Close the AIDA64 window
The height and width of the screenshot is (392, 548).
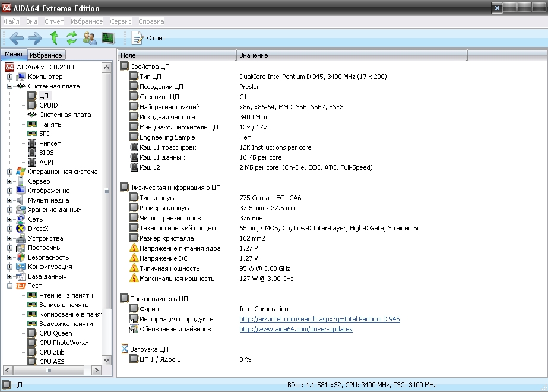click(x=497, y=8)
